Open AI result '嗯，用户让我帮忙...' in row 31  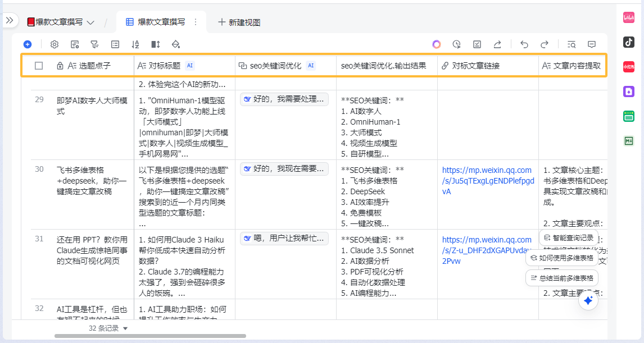pyautogui.click(x=284, y=239)
